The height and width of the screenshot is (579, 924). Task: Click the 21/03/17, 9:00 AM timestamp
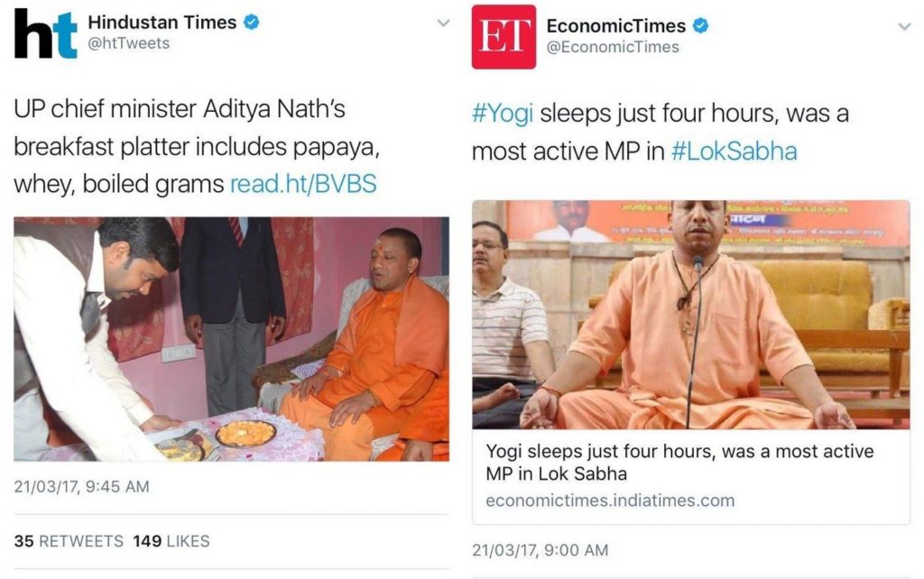point(540,550)
